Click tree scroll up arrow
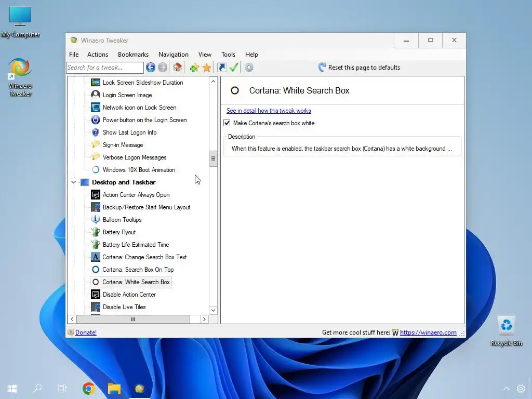This screenshot has height=399, width=532. pyautogui.click(x=213, y=82)
